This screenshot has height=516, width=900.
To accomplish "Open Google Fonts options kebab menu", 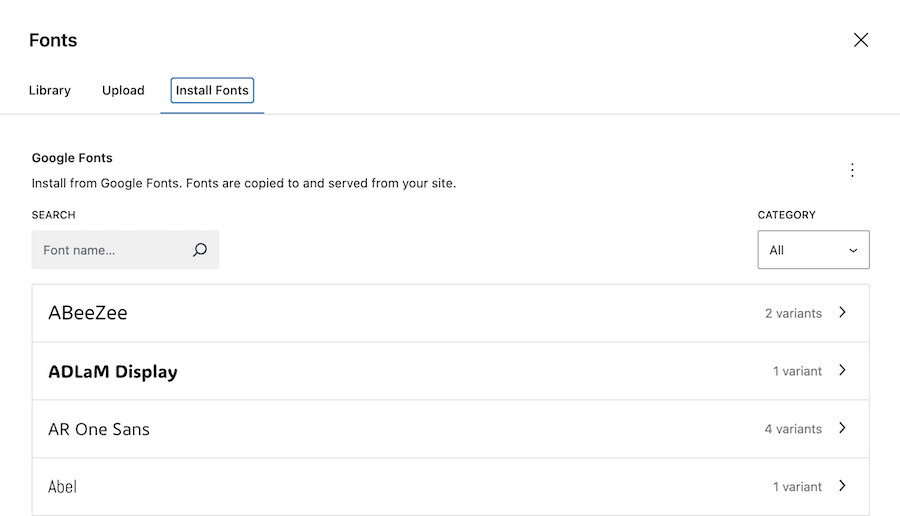I will click(852, 170).
